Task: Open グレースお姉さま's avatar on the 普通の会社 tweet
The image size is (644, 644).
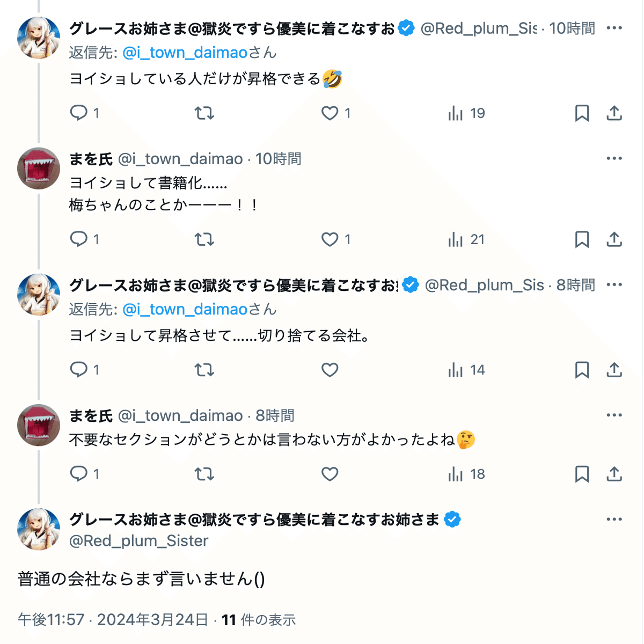Action: (x=39, y=529)
